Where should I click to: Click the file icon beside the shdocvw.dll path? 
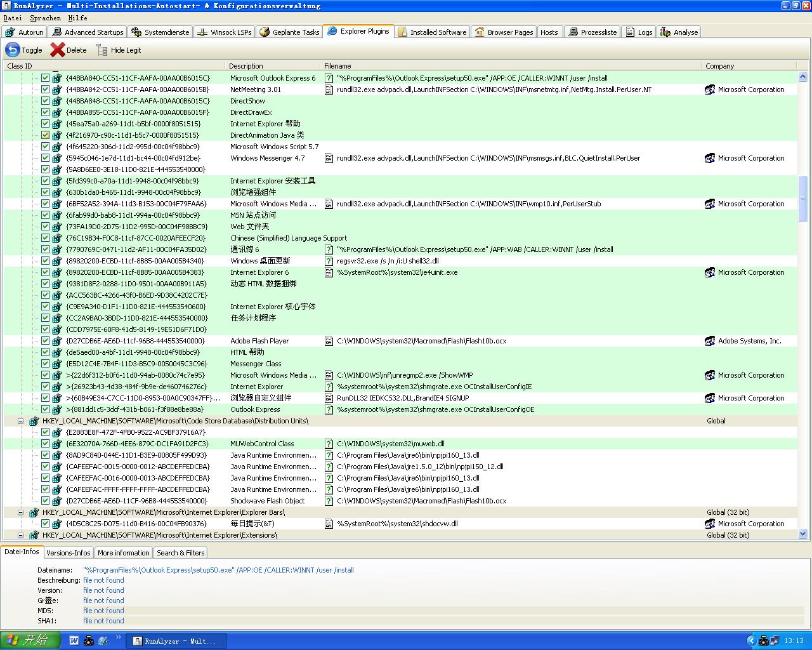(x=329, y=524)
